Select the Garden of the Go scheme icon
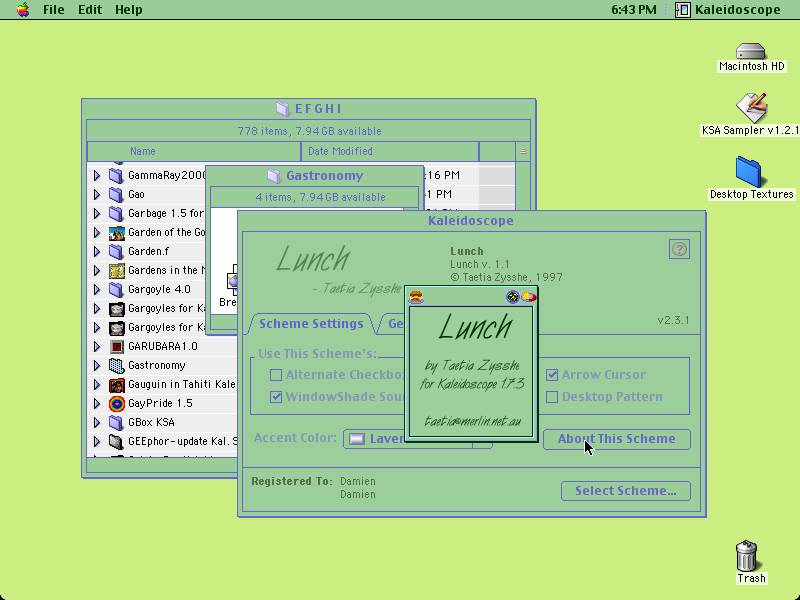800x600 pixels. click(x=117, y=233)
